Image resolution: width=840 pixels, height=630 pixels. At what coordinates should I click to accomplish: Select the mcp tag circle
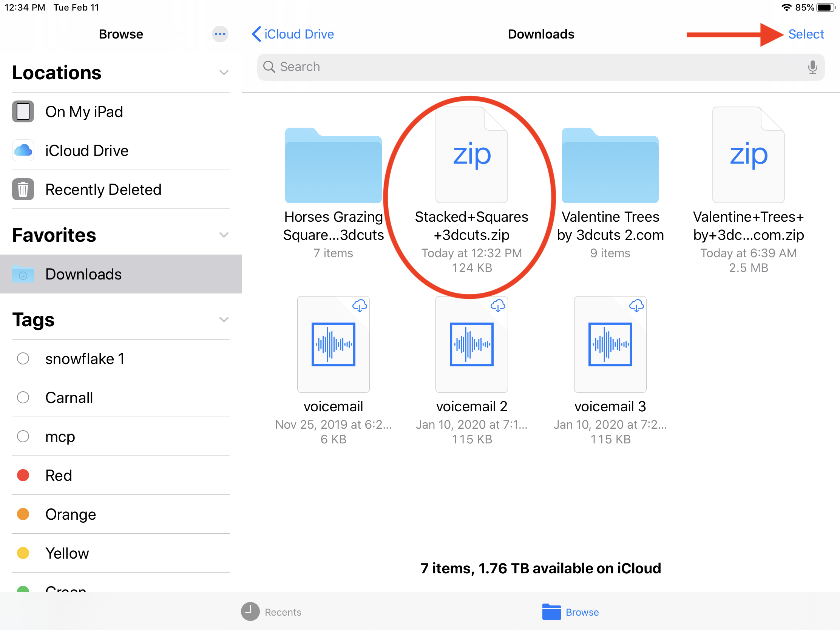click(23, 436)
